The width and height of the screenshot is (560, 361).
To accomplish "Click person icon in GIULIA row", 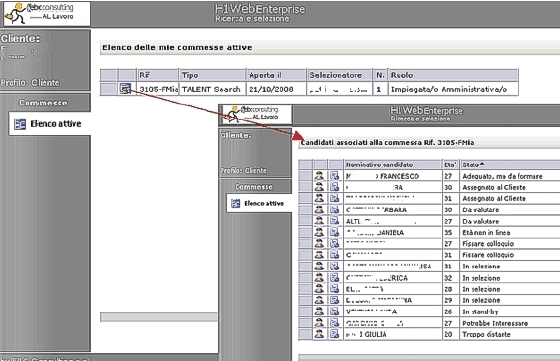I will [x=319, y=334].
